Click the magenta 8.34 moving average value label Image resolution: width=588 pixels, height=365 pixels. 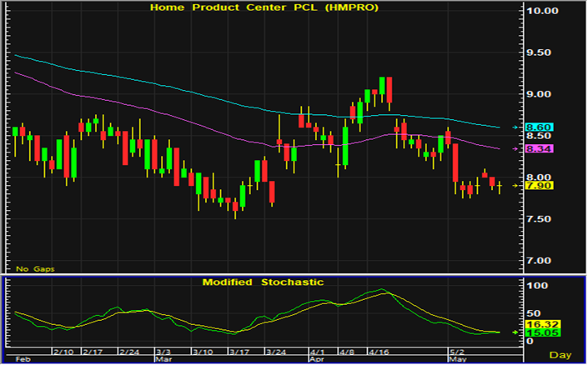(x=540, y=149)
